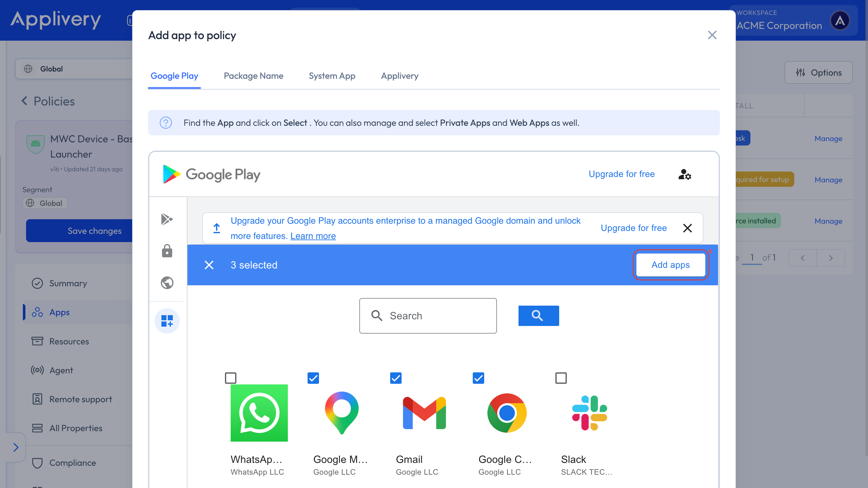Check the Slack app checkbox
868x488 pixels.
tap(561, 378)
